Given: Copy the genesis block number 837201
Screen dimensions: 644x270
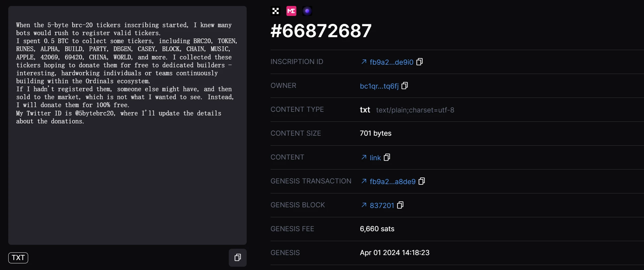Looking at the screenshot, I should coord(400,205).
